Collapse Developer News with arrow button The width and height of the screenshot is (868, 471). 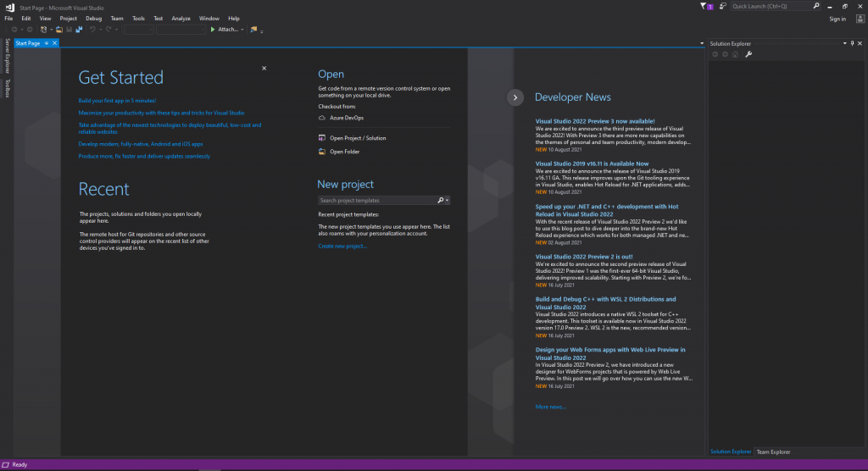point(515,97)
